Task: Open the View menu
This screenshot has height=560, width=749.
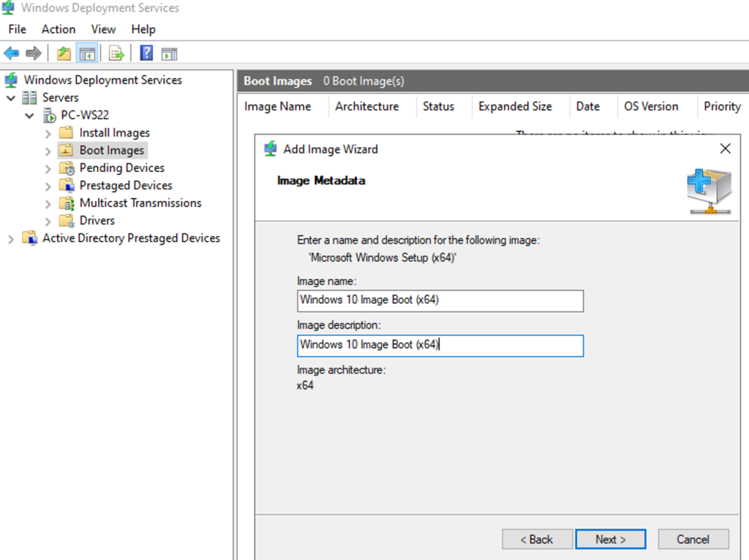Action: 103,29
